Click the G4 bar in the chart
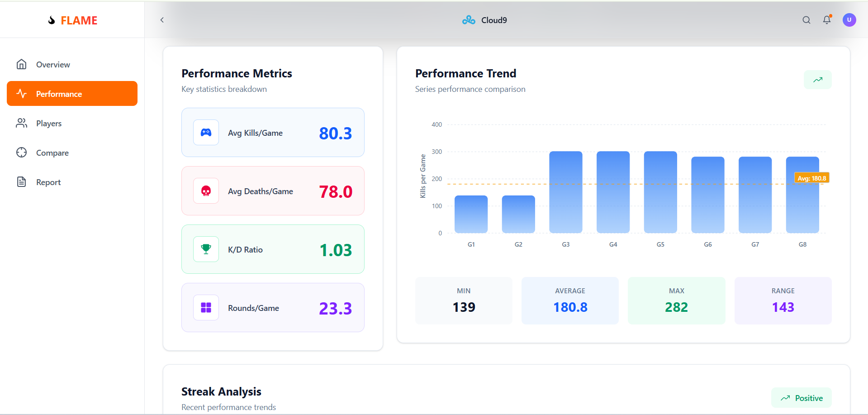The width and height of the screenshot is (868, 415). click(x=613, y=192)
